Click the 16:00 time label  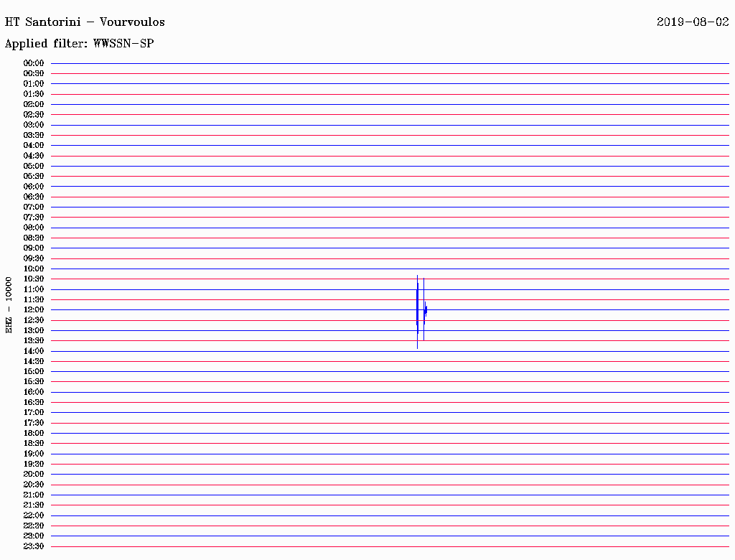34,392
